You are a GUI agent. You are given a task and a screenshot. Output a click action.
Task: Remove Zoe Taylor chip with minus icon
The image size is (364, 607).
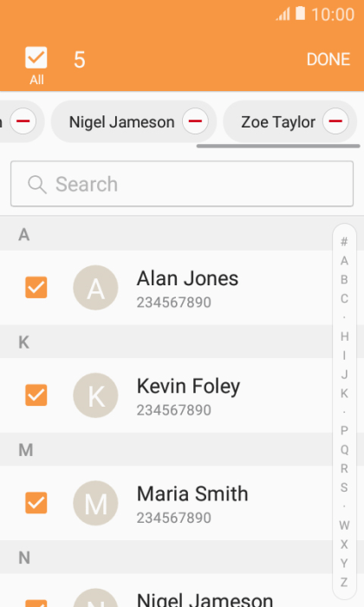tap(335, 121)
